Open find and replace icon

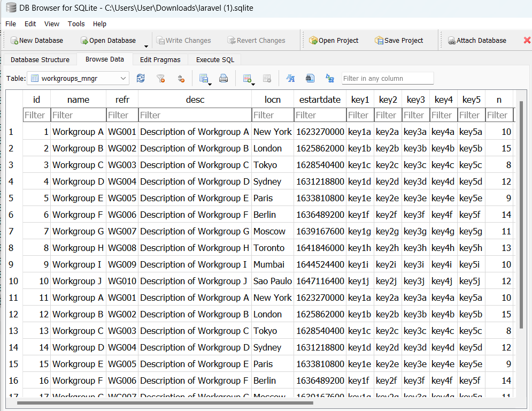(x=330, y=79)
